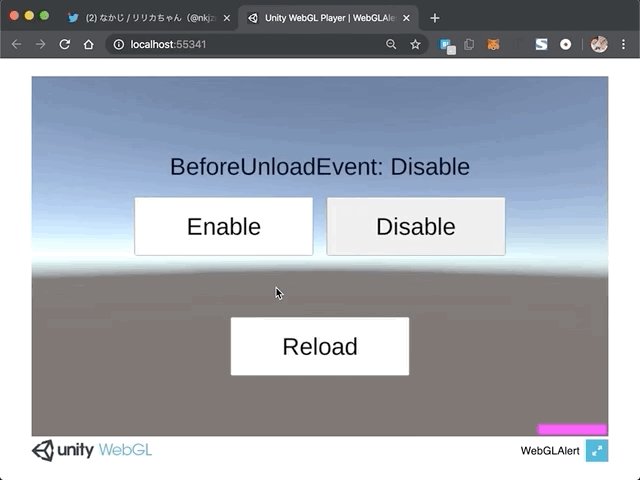
Task: Click the BeforeUnloadEvent: Disable status text
Action: (x=320, y=167)
